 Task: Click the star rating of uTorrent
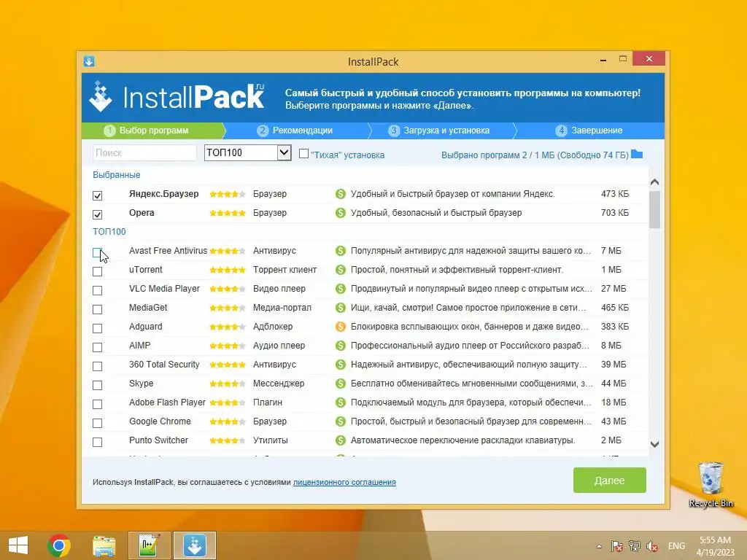tap(228, 270)
